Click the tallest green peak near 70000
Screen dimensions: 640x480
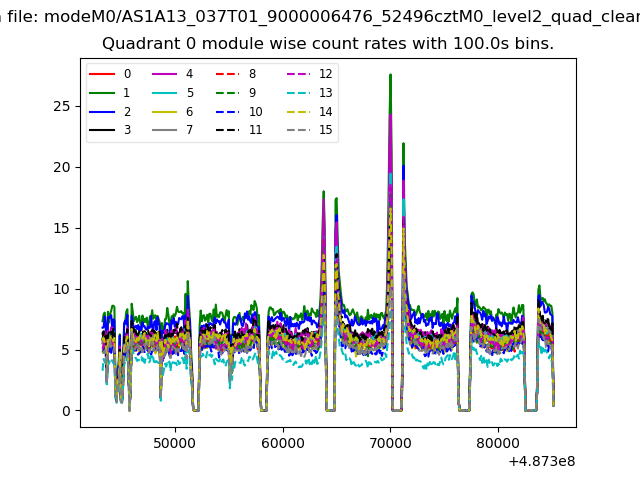point(390,75)
